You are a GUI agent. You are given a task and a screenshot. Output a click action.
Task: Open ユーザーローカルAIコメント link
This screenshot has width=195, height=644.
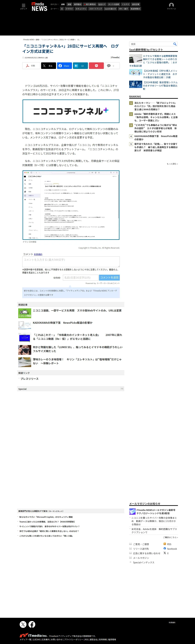[x=108, y=283]
